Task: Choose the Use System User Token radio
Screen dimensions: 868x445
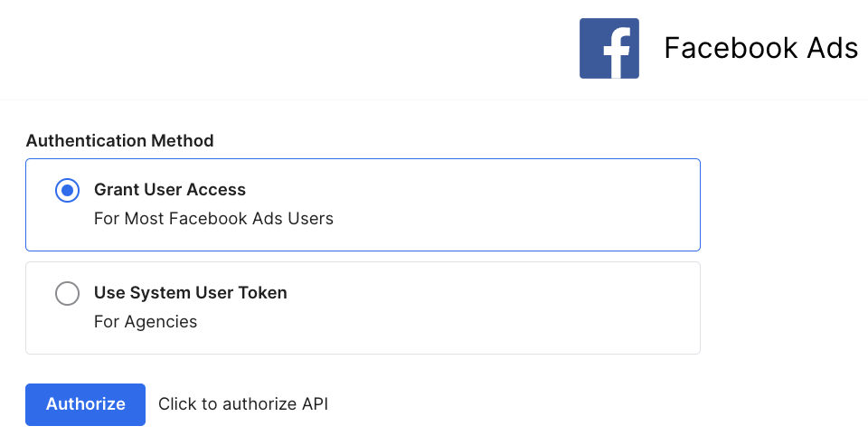Action: click(68, 294)
